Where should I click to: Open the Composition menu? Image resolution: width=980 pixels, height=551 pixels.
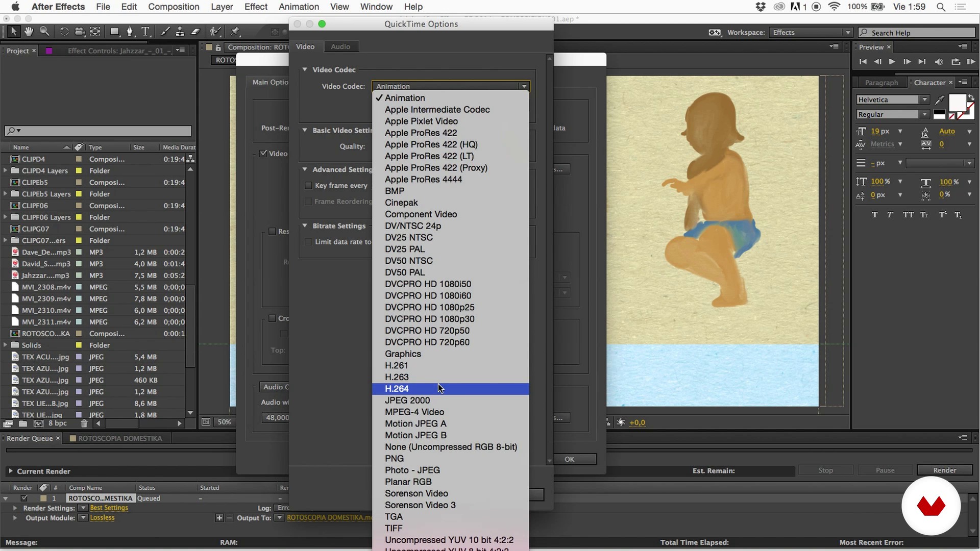[x=174, y=7]
